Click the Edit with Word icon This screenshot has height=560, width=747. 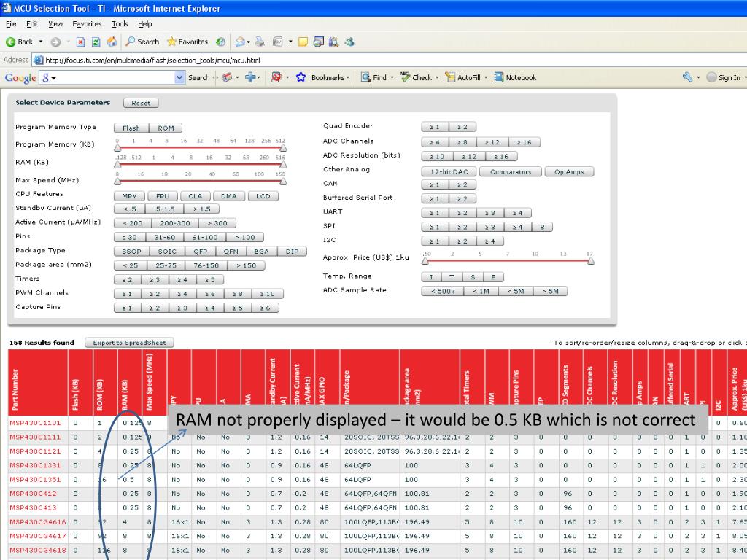278,42
